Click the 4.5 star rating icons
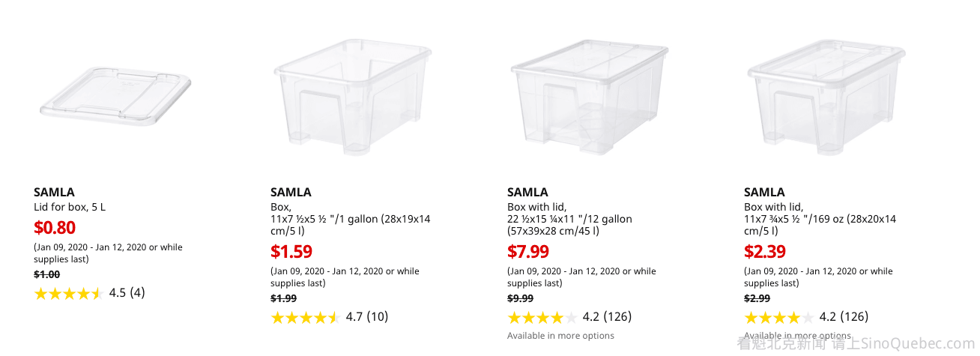This screenshot has width=980, height=356. tap(68, 293)
